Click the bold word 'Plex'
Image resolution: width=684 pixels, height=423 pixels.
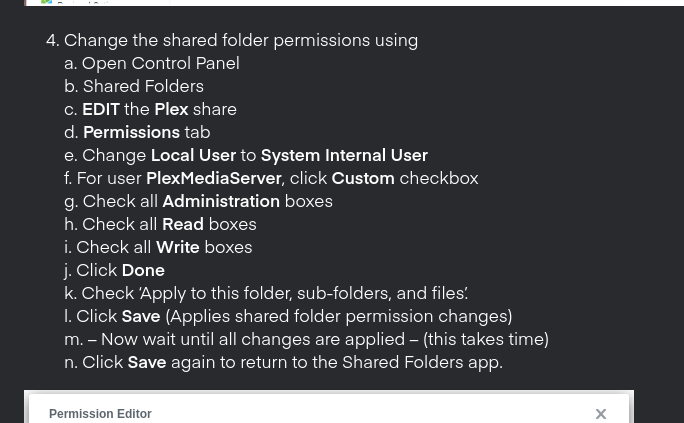[x=171, y=109]
